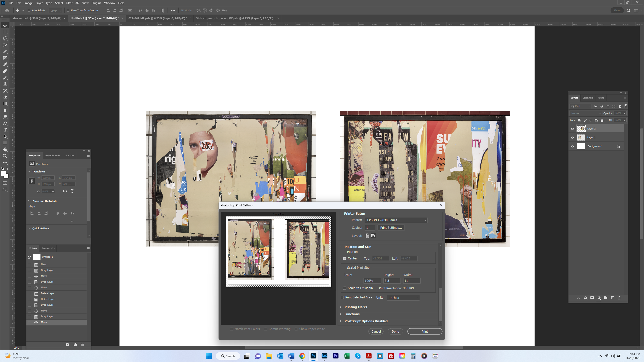Hide Layer 2 visibility eye
The height and width of the screenshot is (362, 644).
click(572, 129)
